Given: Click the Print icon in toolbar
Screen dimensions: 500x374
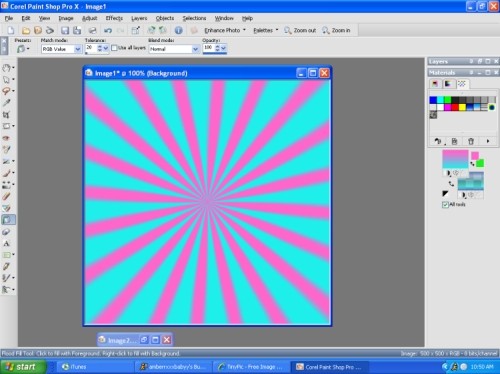Looking at the screenshot, I should tap(92, 30).
